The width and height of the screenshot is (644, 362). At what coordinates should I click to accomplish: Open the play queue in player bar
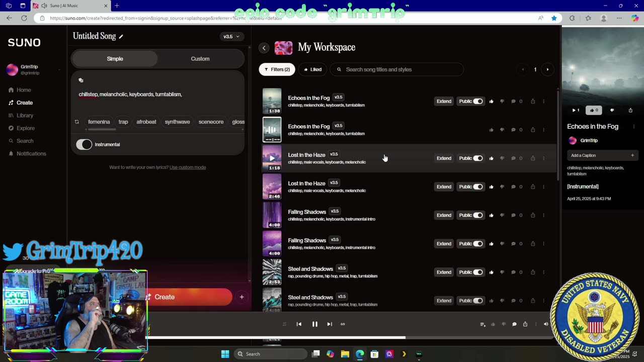coord(483,324)
